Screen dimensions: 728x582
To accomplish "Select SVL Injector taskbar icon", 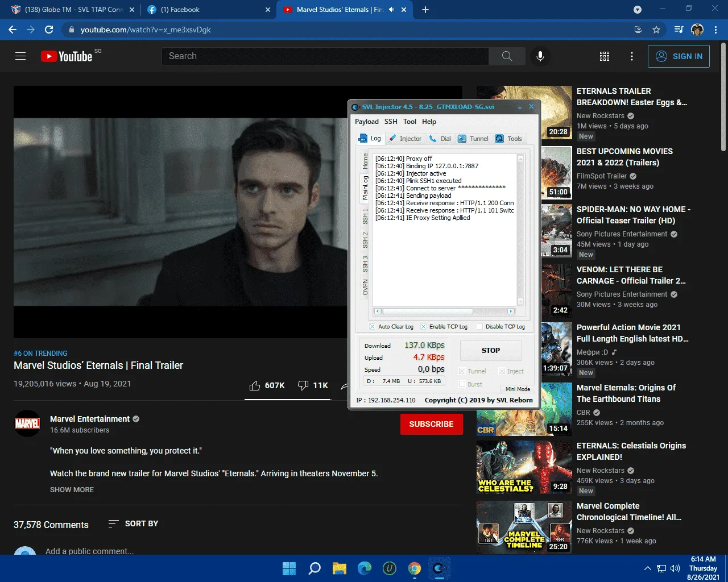I will point(439,568).
